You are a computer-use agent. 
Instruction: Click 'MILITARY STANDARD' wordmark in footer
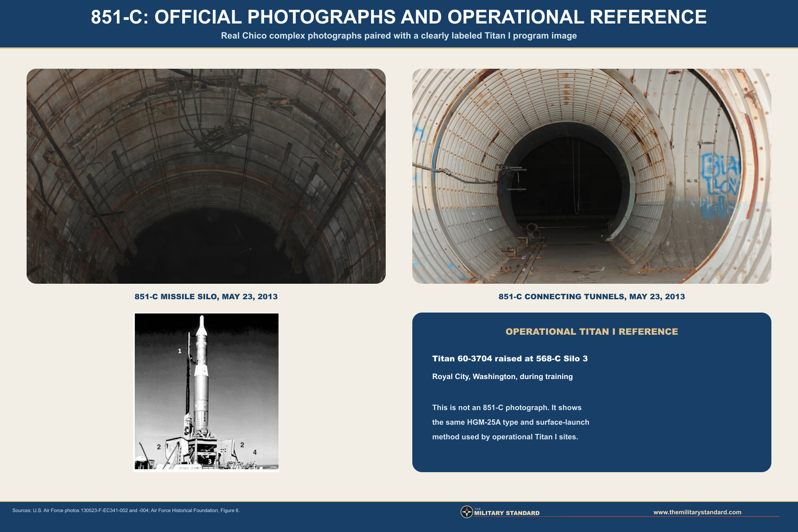click(507, 513)
